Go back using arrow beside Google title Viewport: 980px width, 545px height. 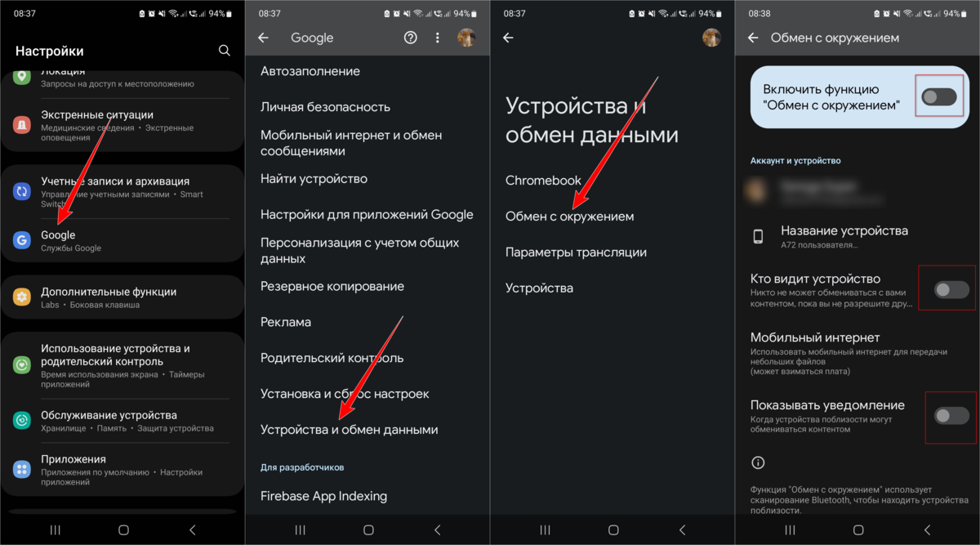click(263, 38)
